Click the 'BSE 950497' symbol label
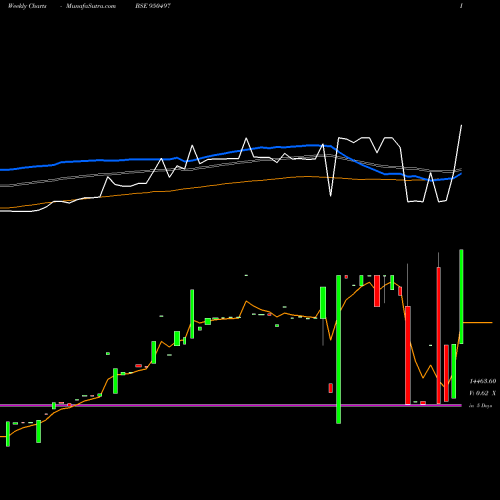Viewport: 500px width, 500px height. 153,6
